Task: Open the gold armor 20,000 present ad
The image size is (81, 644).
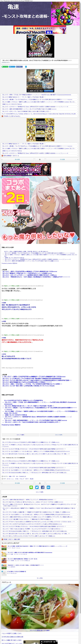Action: [x=41, y=130]
